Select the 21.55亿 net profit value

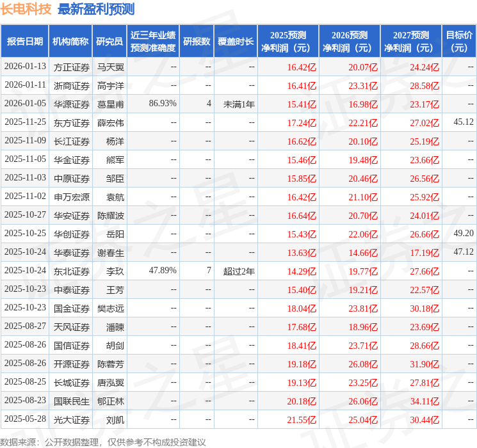(302, 420)
